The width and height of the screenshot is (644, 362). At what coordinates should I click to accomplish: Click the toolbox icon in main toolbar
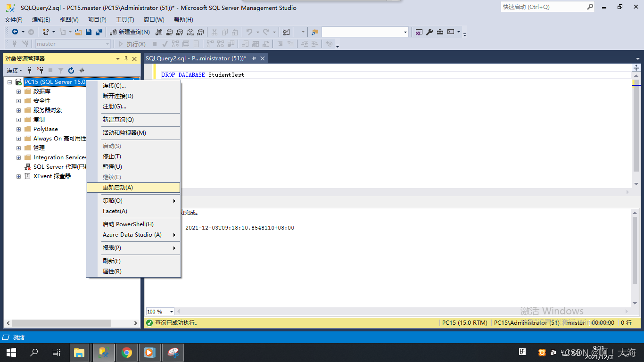click(x=440, y=32)
